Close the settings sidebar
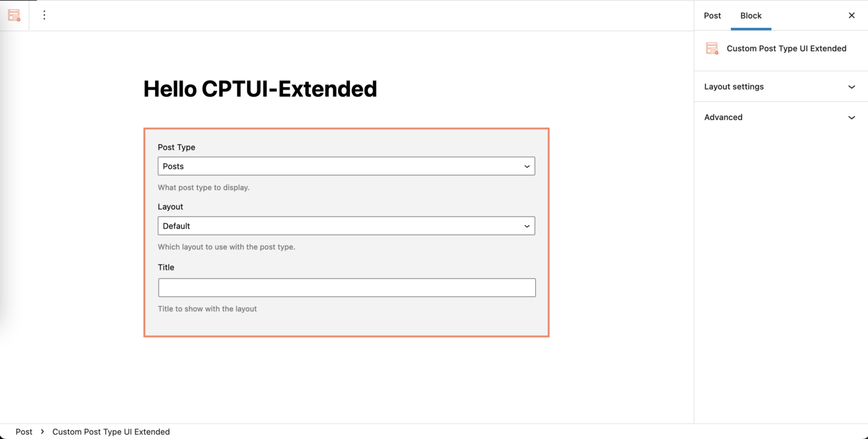The image size is (868, 439). [852, 15]
